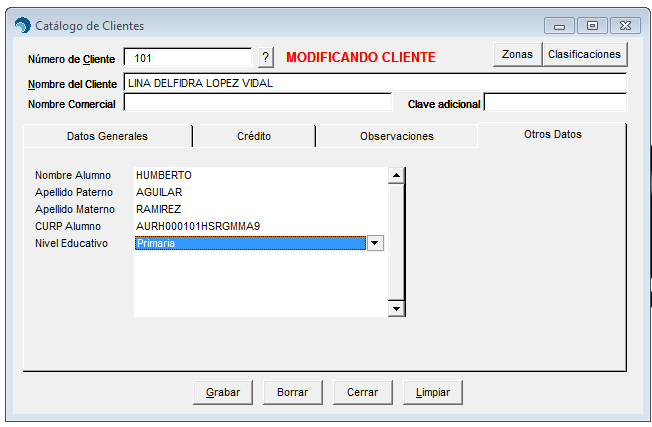Click the scroll up arrow in data list
652x427 pixels.
[x=397, y=176]
